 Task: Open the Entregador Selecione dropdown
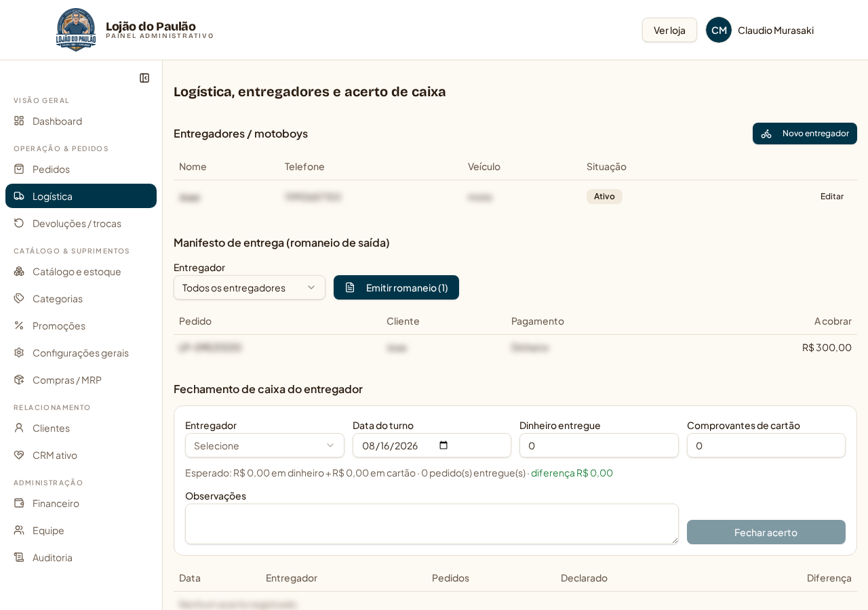pyautogui.click(x=264, y=445)
